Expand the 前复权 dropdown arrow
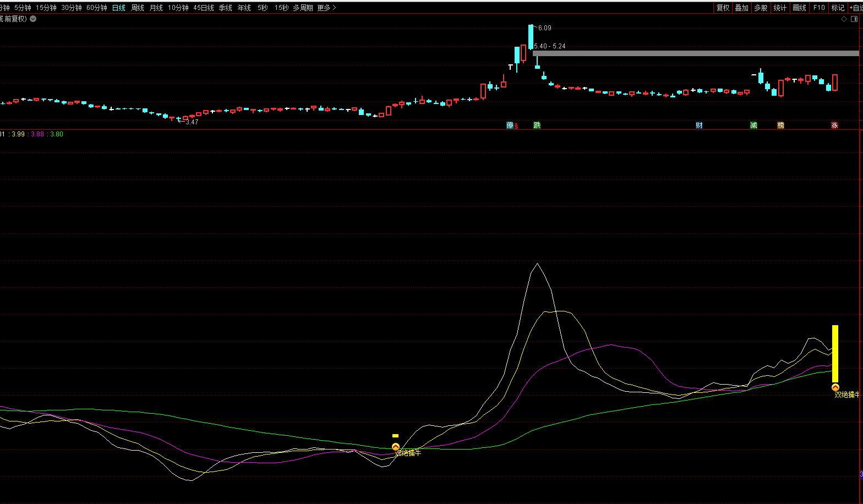 point(34,19)
